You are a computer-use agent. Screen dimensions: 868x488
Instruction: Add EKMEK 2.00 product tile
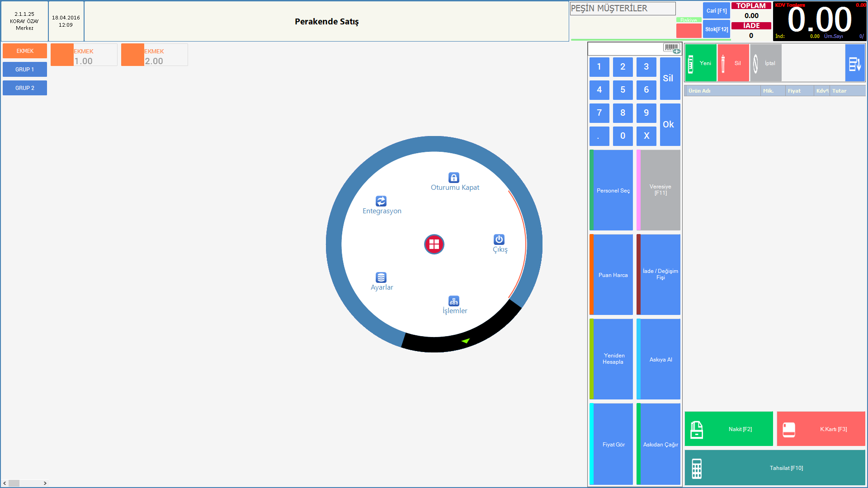[154, 55]
